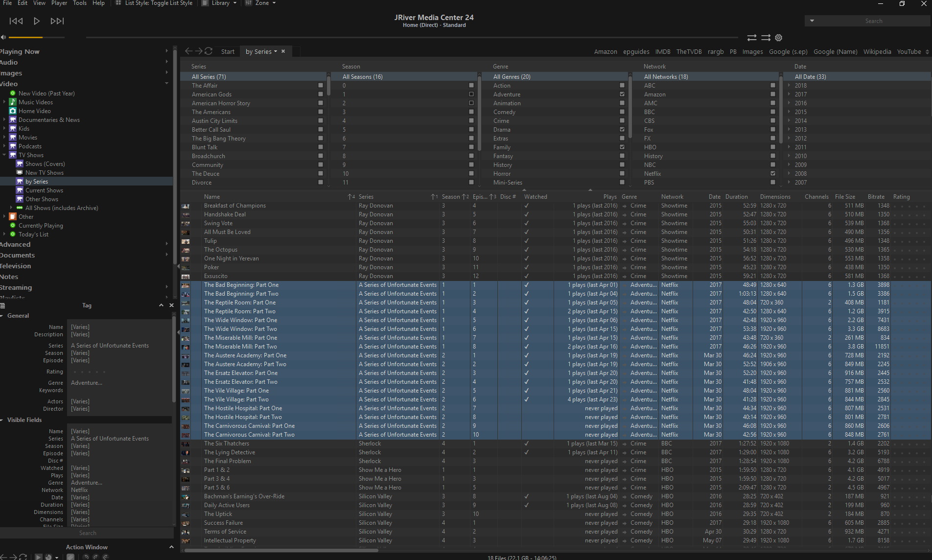
Task: Switch to the Start tab
Action: point(228,52)
